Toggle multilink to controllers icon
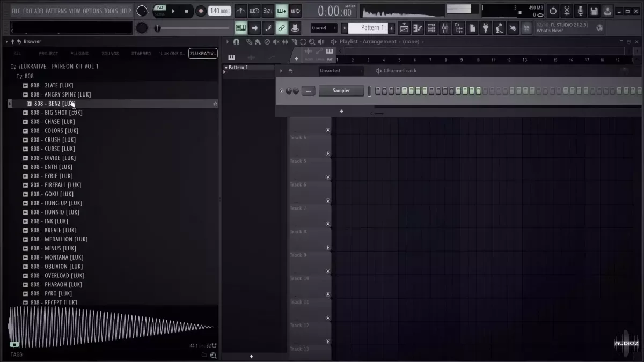Viewport: 644px width, 362px height. tap(295, 28)
